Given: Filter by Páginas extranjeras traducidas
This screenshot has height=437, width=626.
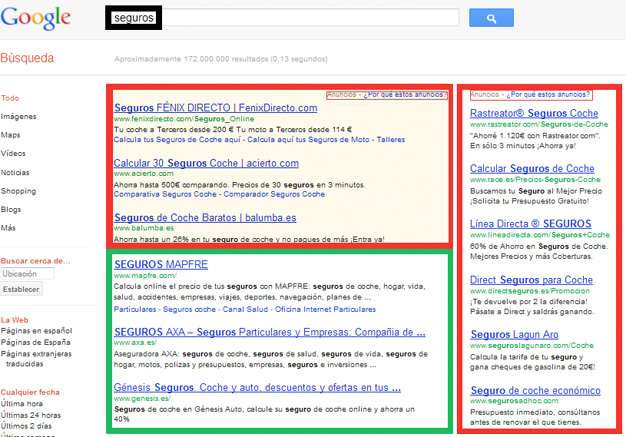Looking at the screenshot, I should pos(36,358).
